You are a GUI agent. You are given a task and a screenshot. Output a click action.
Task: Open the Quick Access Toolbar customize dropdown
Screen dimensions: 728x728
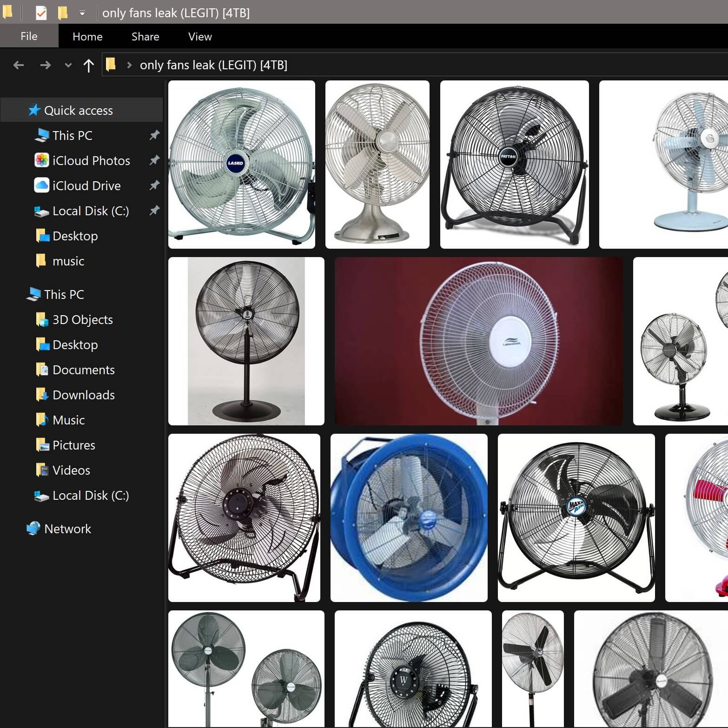pyautogui.click(x=82, y=13)
